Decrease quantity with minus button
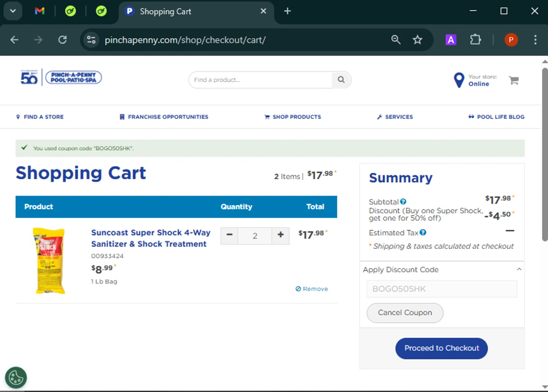Screen dimensions: 548x392 tap(229, 236)
